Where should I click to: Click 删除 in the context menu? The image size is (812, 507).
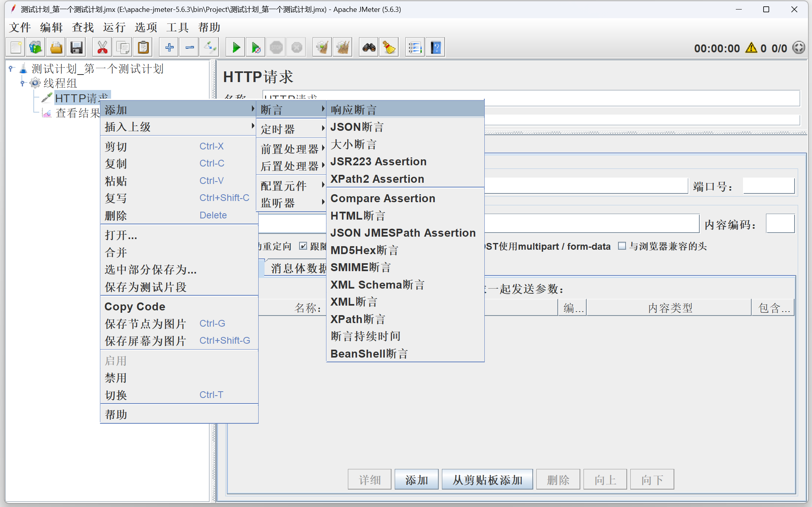pyautogui.click(x=180, y=216)
